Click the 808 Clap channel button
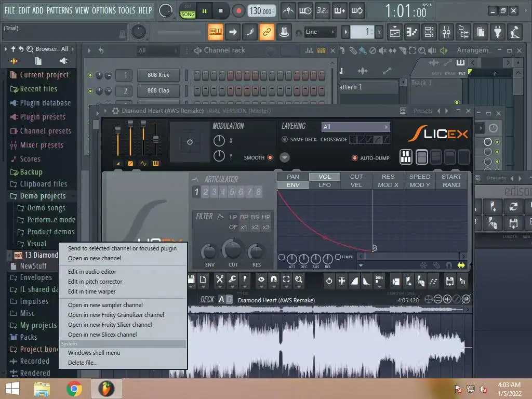 [x=158, y=90]
